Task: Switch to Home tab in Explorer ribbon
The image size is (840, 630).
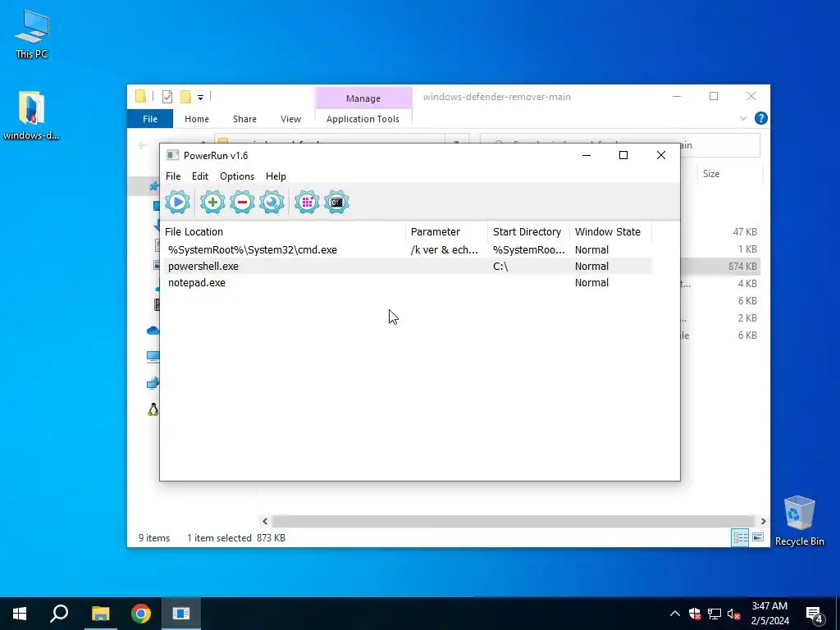Action: pos(197,119)
